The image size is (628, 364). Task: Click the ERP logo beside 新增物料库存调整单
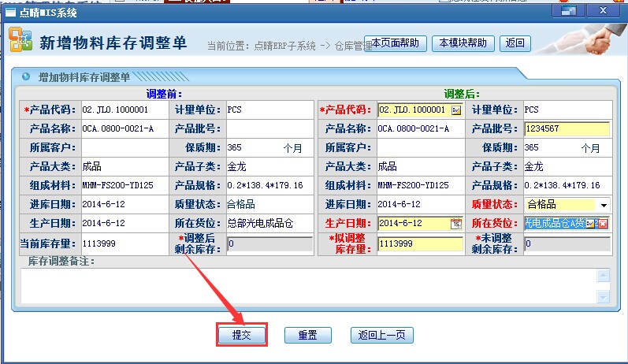(20, 39)
